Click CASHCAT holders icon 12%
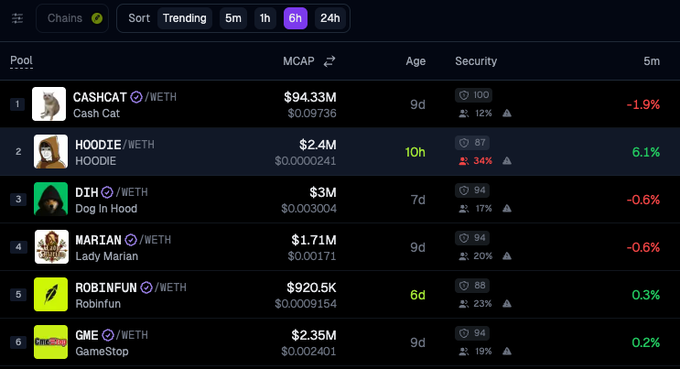This screenshot has height=369, width=680. [464, 114]
